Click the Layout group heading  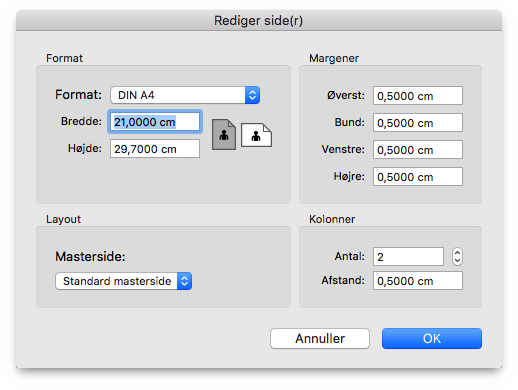pos(63,219)
